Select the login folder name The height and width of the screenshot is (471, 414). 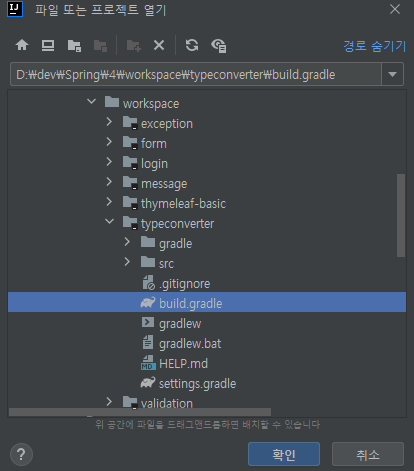coord(154,164)
